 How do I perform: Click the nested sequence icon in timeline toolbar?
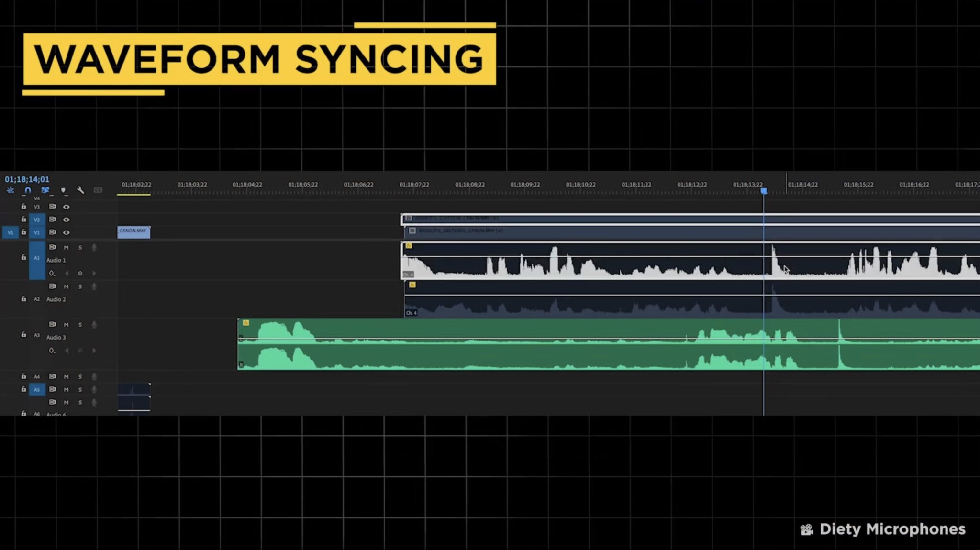11,190
